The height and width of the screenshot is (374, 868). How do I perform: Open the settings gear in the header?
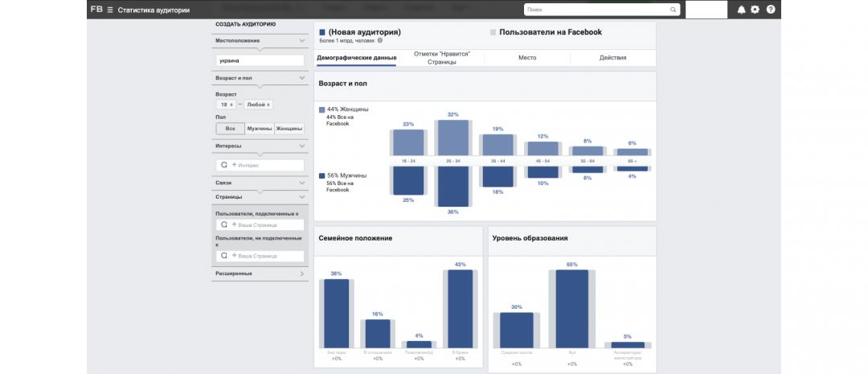[x=755, y=10]
